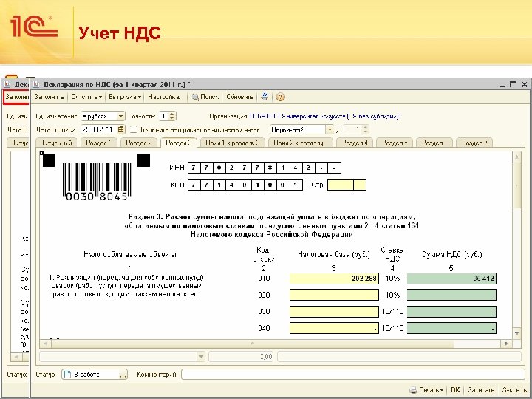Switch to the Раздел 4 tab
Image resolution: width=532 pixels, height=399 pixels.
pos(355,143)
